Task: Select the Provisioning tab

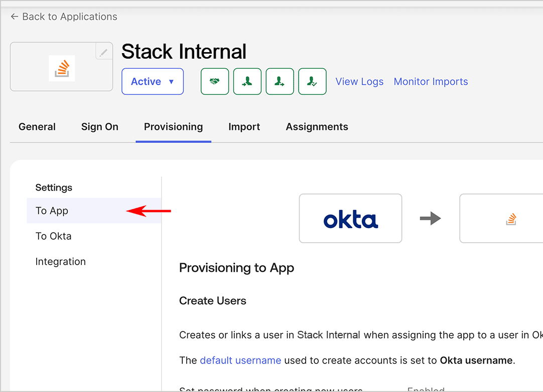Action: 173,127
